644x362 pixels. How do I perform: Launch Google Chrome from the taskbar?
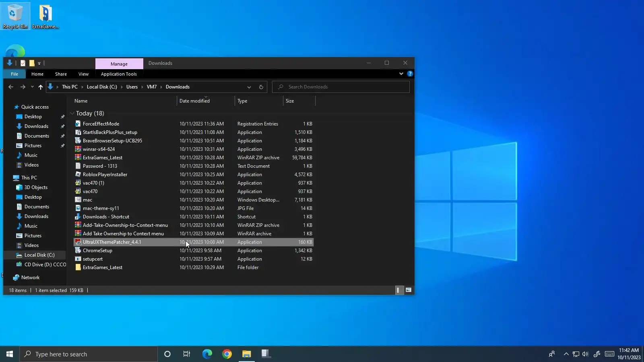pos(227,354)
